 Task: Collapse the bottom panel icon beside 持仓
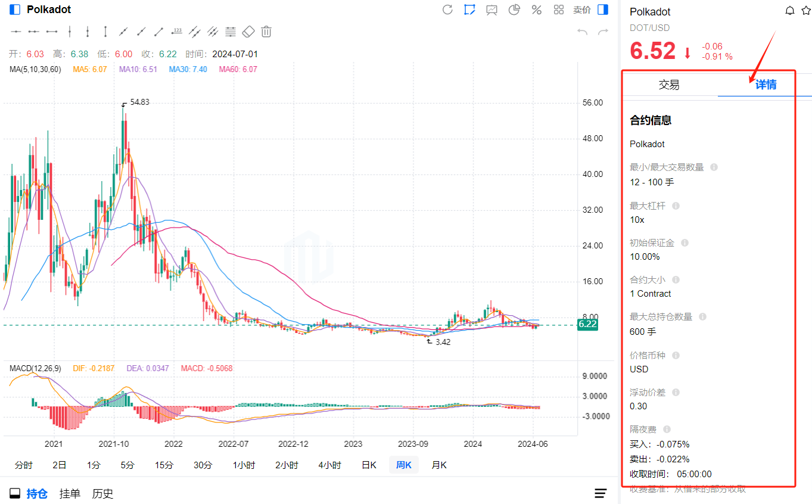[x=15, y=493]
